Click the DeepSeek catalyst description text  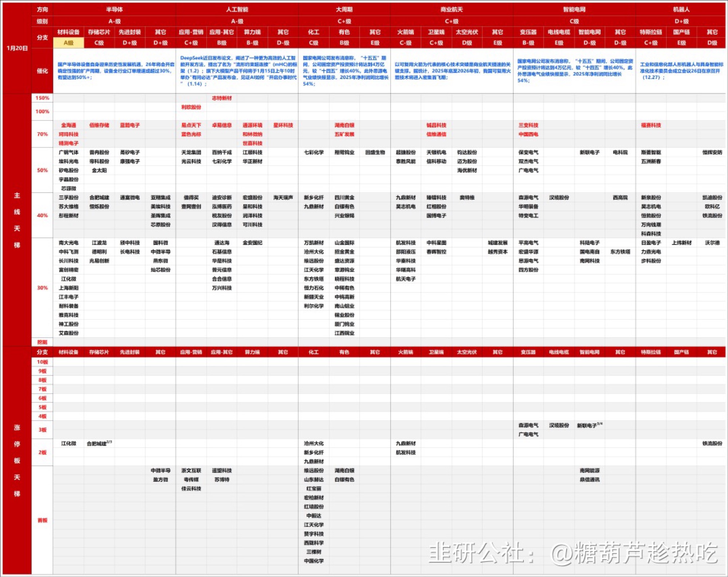(238, 71)
